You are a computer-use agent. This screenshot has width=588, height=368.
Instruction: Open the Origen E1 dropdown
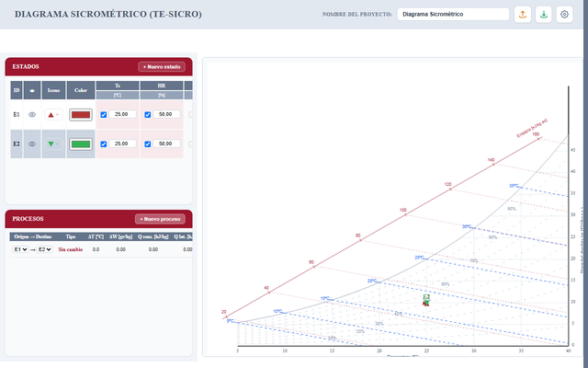pos(20,249)
